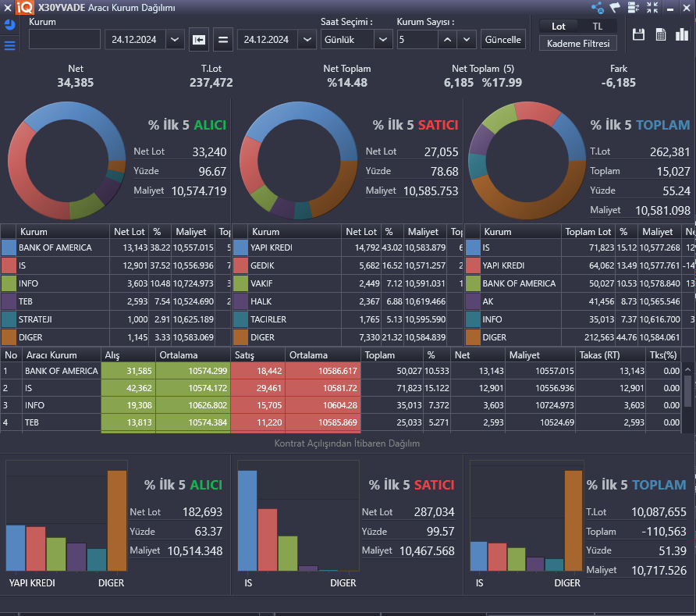Select the TEB row in bottom table

(341, 422)
